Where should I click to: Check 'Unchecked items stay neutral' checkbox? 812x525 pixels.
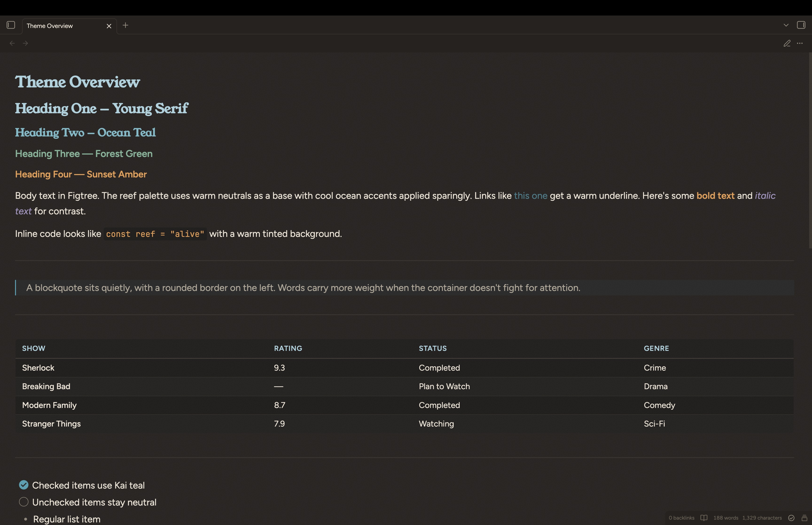23,502
